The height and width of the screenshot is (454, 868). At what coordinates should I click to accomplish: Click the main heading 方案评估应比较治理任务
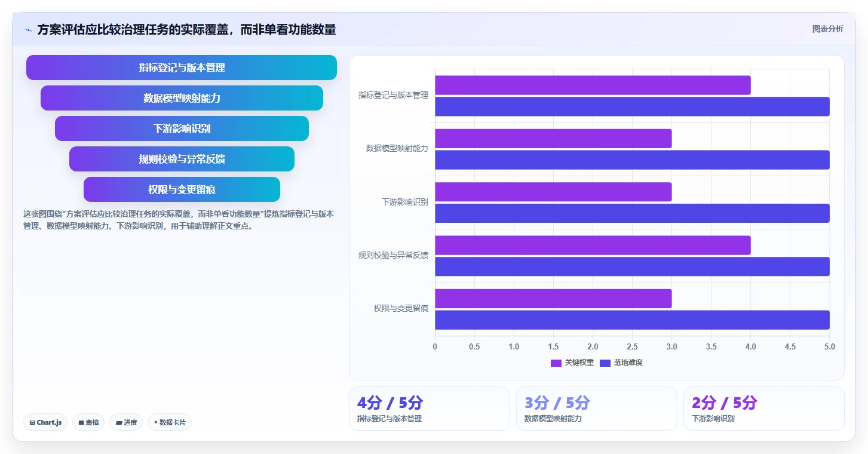[x=186, y=29]
